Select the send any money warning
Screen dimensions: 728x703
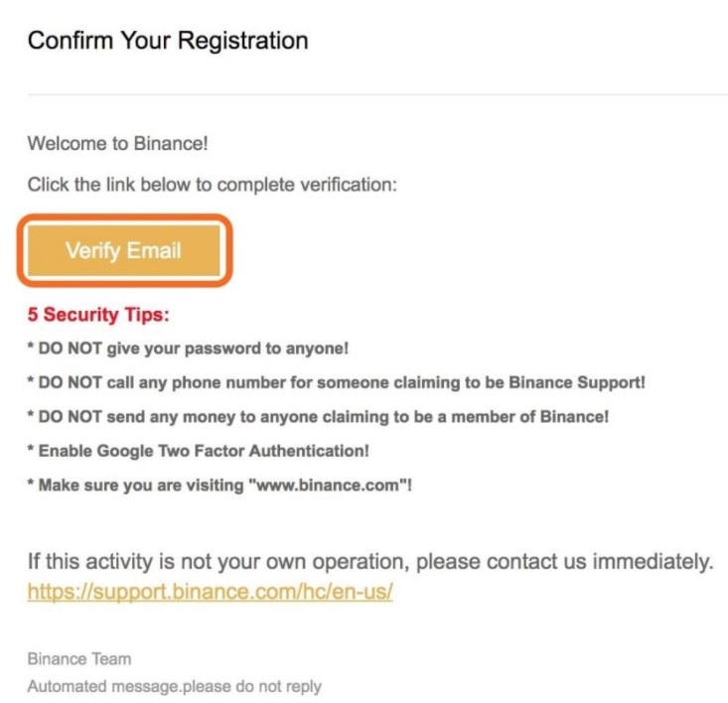click(x=318, y=417)
